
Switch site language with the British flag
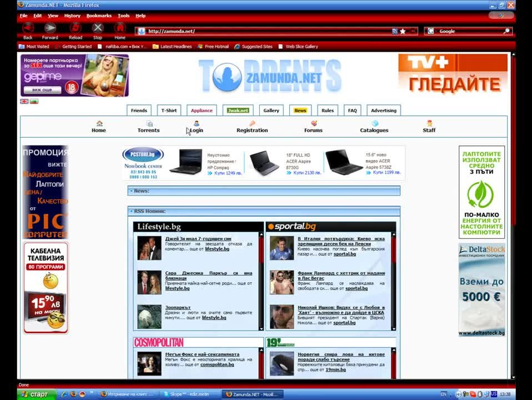24,101
